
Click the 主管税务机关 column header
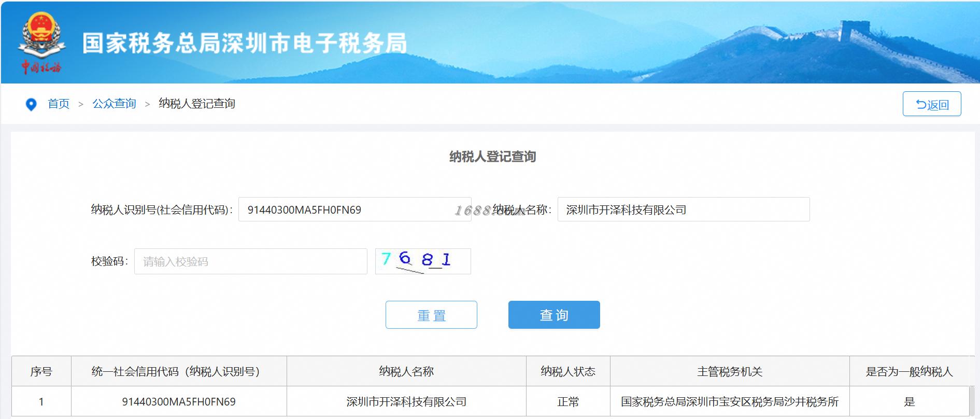click(x=730, y=371)
